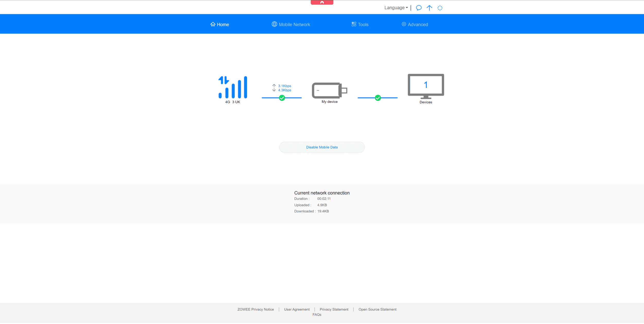Open ZOWEE Privacy Notice link
The image size is (644, 324).
(x=256, y=310)
